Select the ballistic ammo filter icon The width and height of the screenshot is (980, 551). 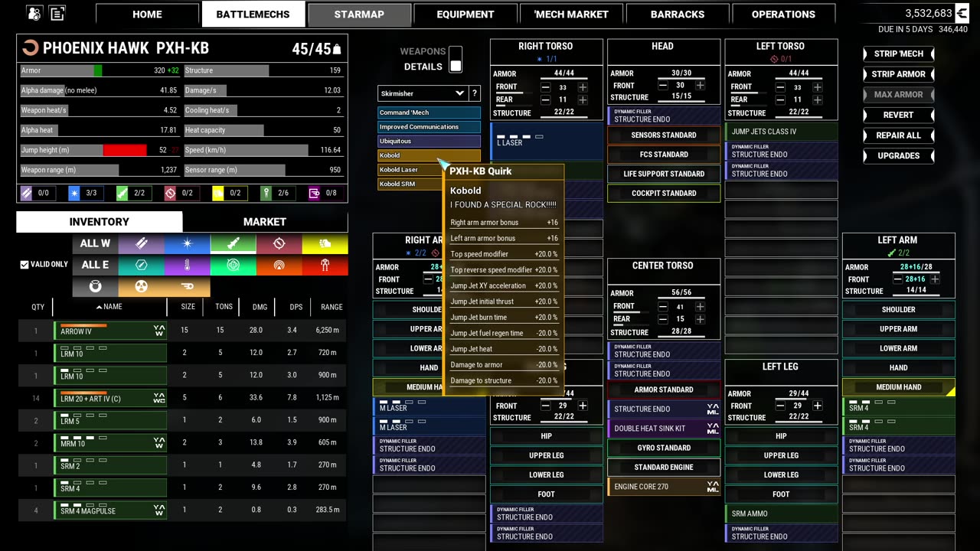pos(141,243)
